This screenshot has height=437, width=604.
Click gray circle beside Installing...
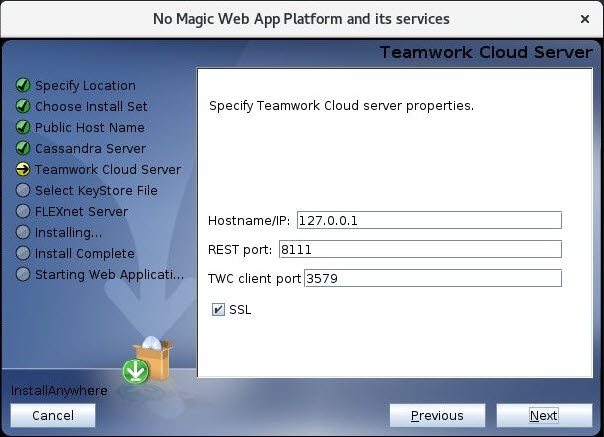coord(23,232)
